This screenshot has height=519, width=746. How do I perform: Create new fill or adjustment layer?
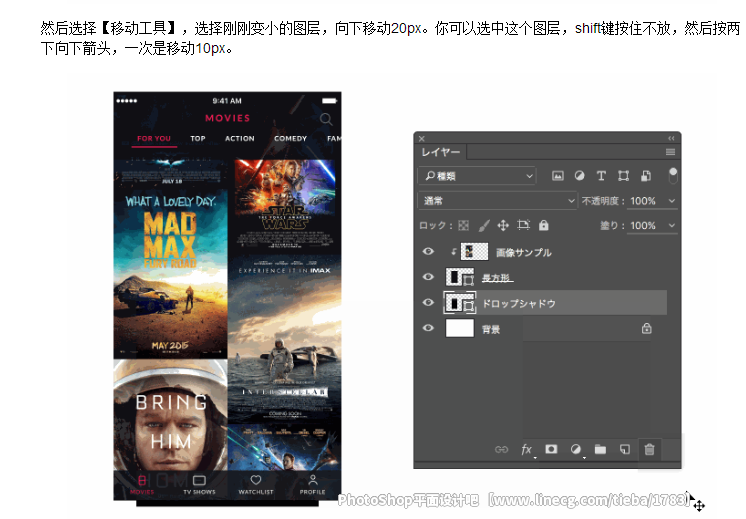pyautogui.click(x=576, y=449)
